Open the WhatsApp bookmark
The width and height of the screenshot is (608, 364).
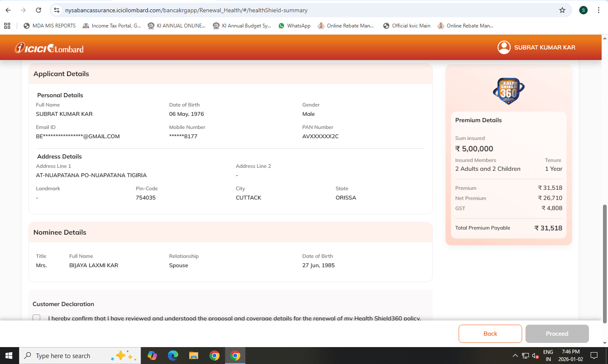point(294,26)
